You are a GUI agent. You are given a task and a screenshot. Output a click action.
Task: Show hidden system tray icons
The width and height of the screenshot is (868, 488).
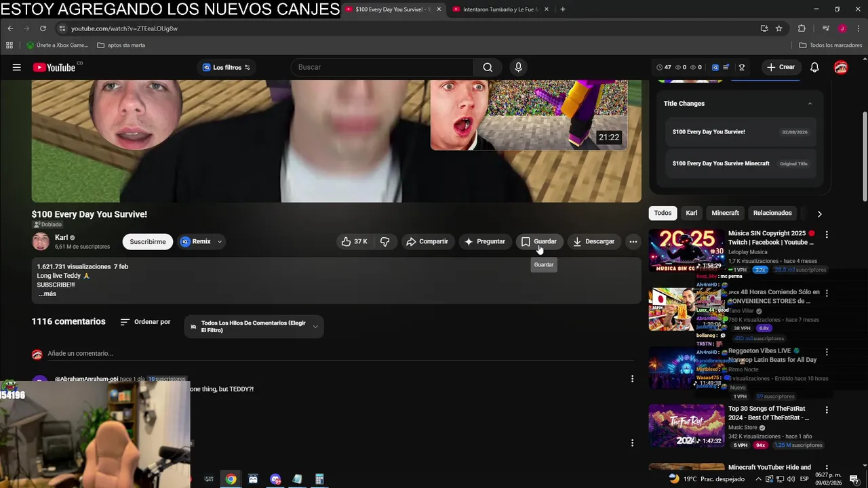tap(757, 479)
